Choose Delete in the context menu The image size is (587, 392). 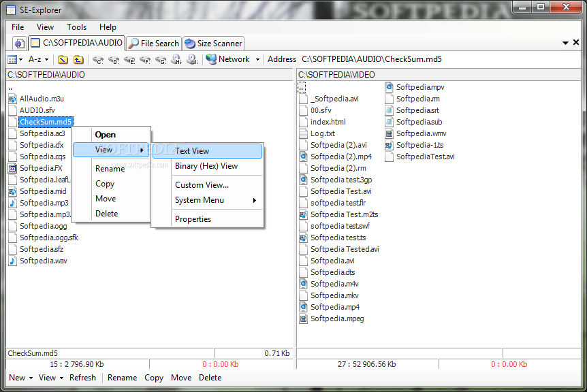tap(106, 214)
